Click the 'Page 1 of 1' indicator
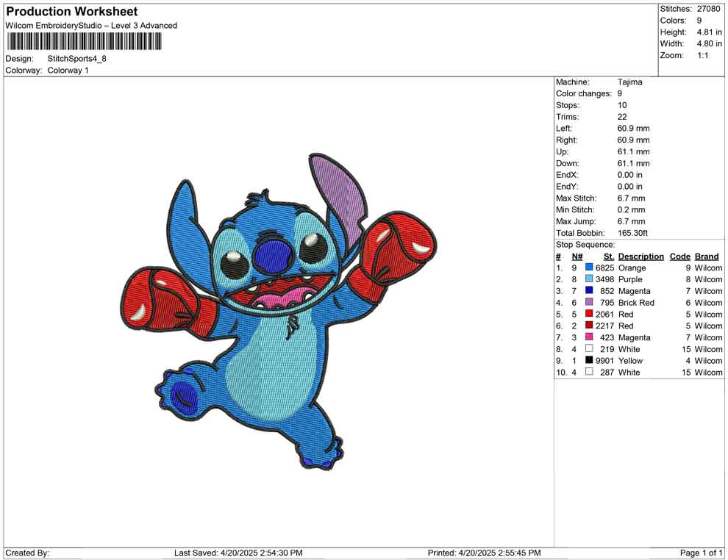The height and width of the screenshot is (560, 728). pos(701,553)
